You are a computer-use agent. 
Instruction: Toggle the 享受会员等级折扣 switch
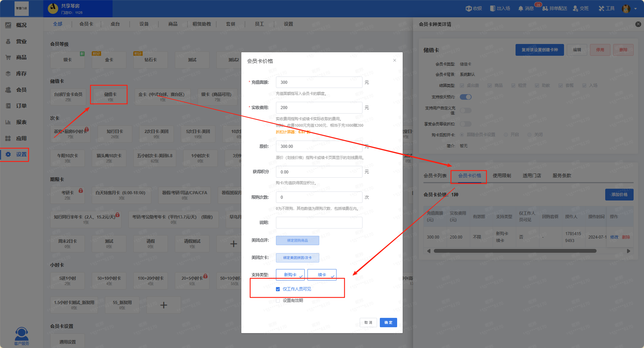click(x=466, y=124)
